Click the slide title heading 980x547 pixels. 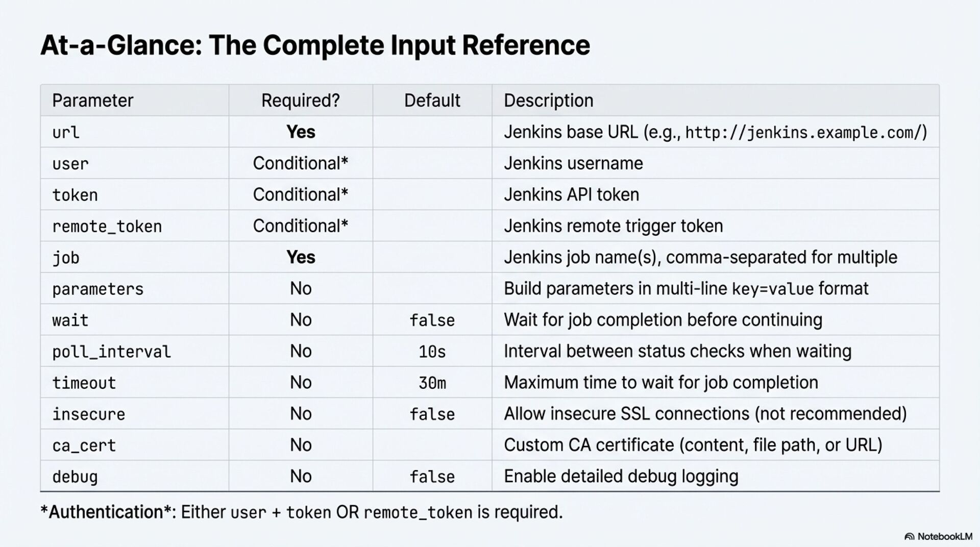pos(315,45)
